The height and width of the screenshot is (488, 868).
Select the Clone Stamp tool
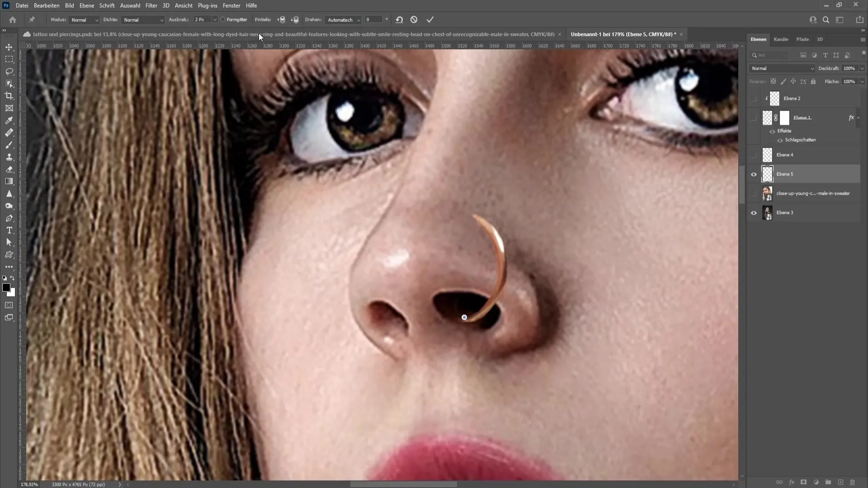point(9,156)
